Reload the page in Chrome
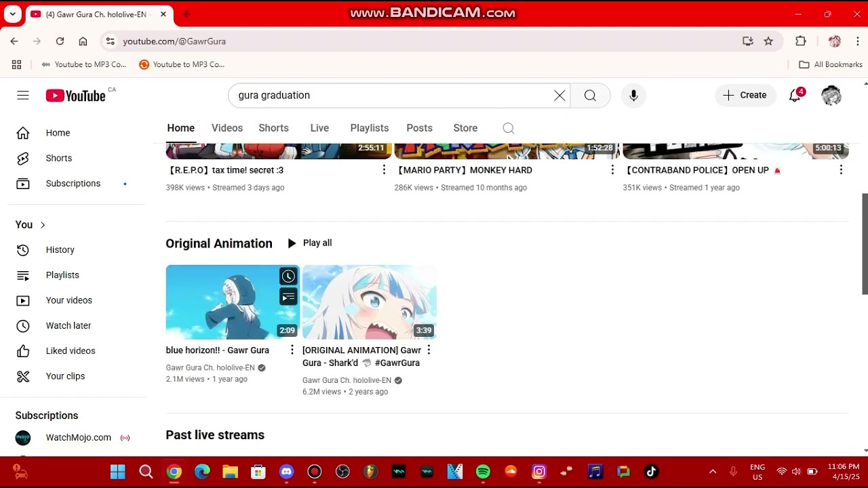868x488 pixels. 60,41
